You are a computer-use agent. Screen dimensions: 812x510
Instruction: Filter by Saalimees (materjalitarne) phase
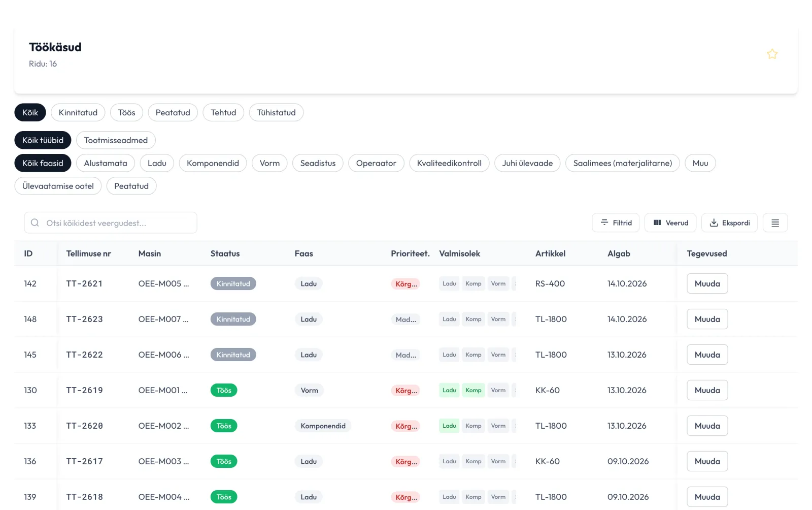pyautogui.click(x=622, y=163)
